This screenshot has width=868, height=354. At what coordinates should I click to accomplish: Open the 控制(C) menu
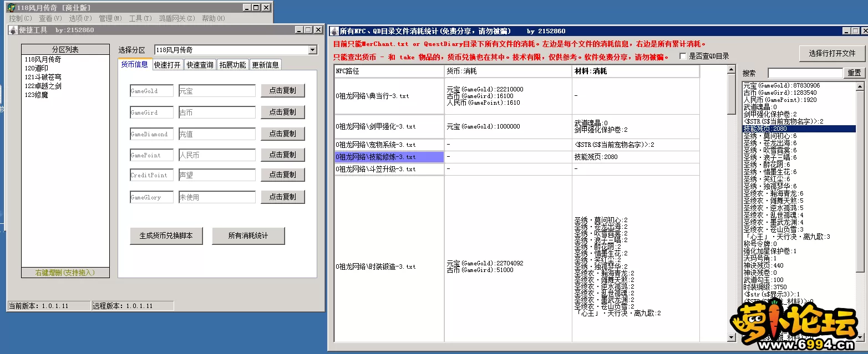(21, 18)
